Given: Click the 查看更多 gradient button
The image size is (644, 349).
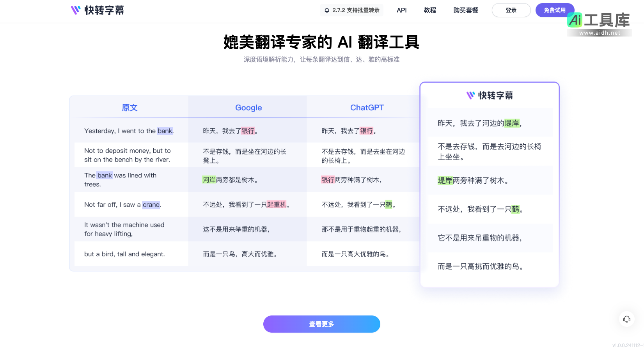Looking at the screenshot, I should pyautogui.click(x=321, y=324).
